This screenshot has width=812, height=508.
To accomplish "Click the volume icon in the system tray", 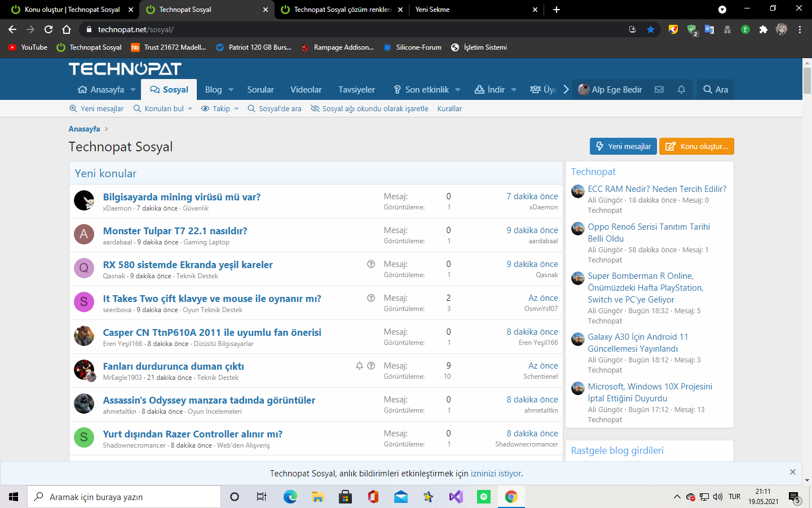I will [718, 497].
